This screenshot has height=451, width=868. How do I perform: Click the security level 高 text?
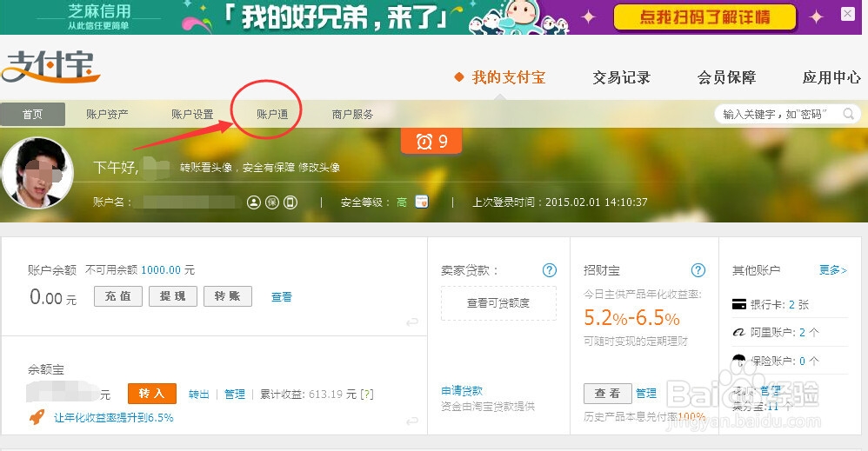pos(401,202)
